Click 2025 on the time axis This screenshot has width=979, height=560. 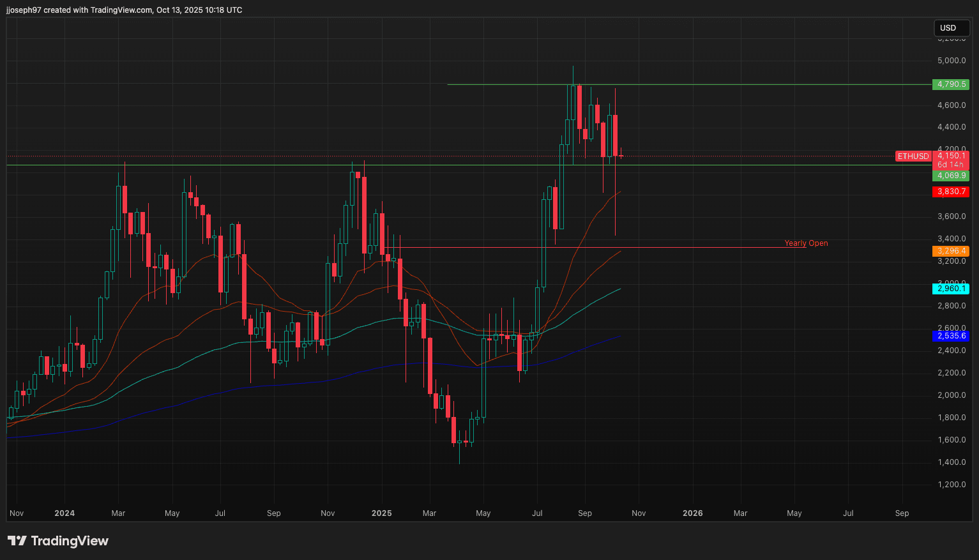tap(381, 513)
